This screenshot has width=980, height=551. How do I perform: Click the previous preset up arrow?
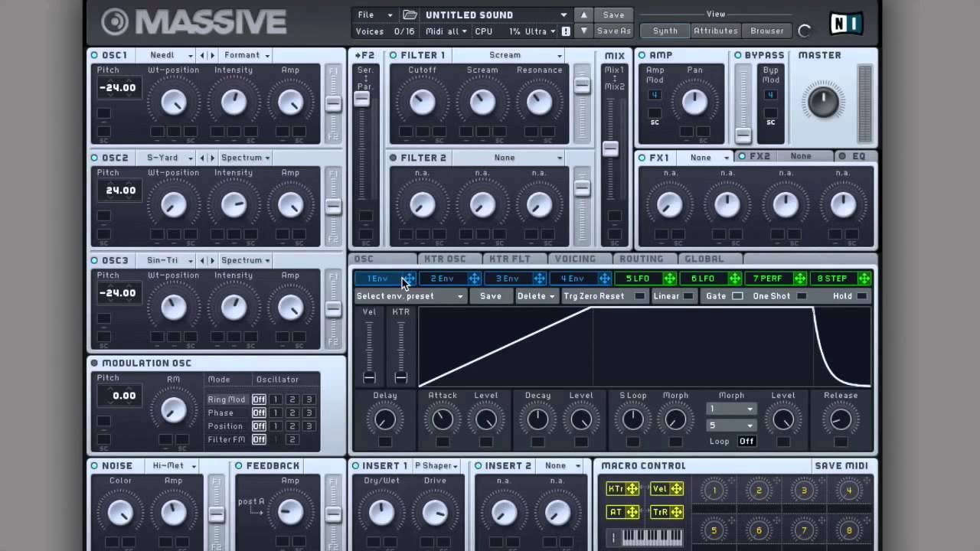tap(583, 15)
